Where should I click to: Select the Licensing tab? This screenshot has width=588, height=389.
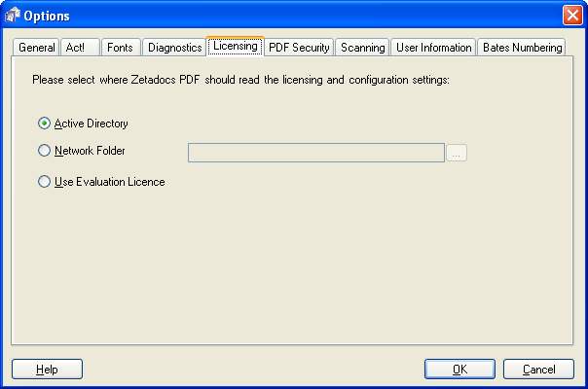point(236,46)
